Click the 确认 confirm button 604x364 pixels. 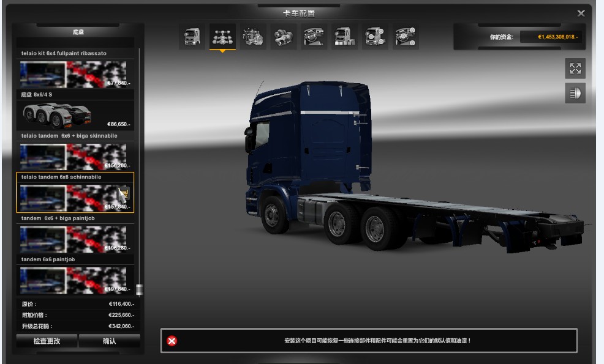[110, 341]
